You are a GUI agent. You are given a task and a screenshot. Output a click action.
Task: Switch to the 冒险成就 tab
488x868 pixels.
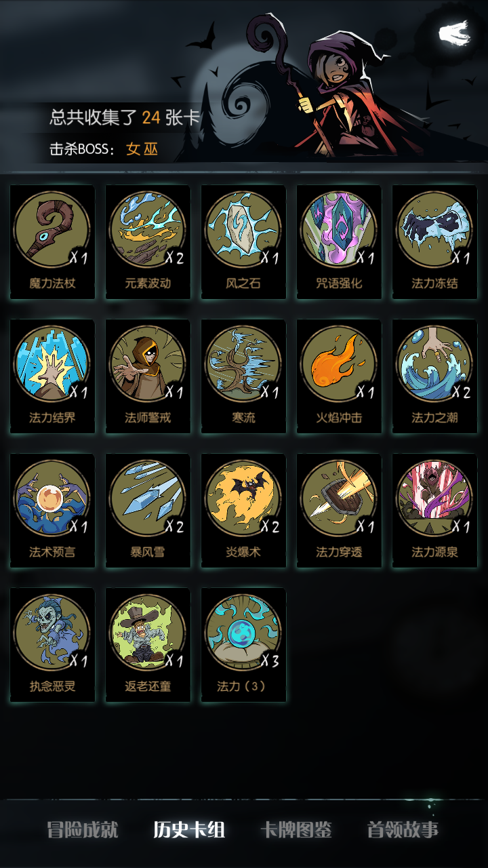coord(82,829)
